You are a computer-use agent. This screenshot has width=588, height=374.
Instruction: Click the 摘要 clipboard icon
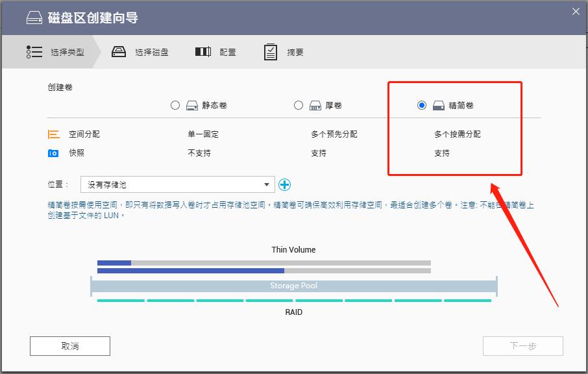tap(271, 51)
